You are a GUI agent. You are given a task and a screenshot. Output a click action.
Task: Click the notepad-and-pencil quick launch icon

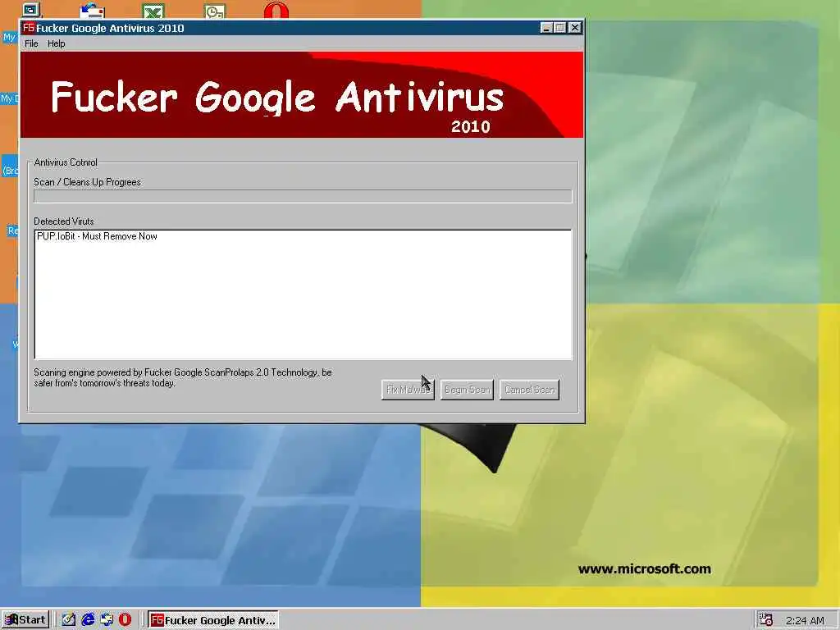[x=69, y=620]
